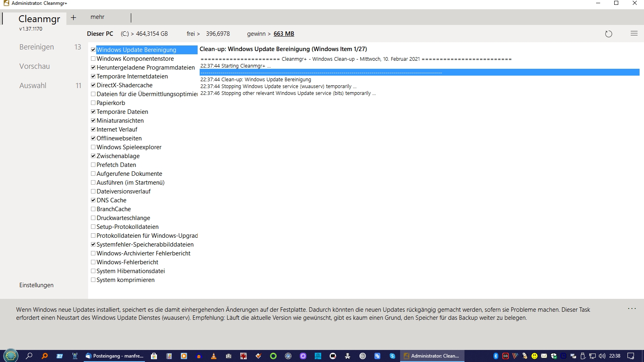Expand description with three dots icon
This screenshot has width=644, height=362.
(x=632, y=309)
